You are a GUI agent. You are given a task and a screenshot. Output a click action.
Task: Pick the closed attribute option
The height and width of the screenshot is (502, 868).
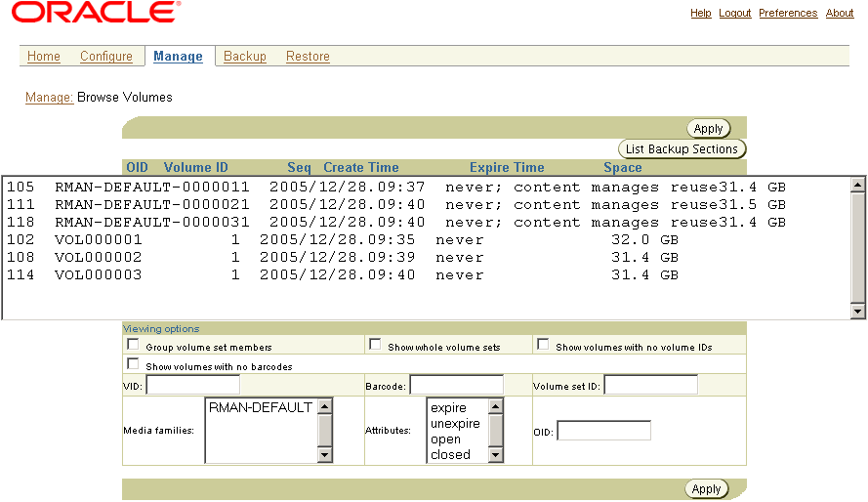(450, 455)
